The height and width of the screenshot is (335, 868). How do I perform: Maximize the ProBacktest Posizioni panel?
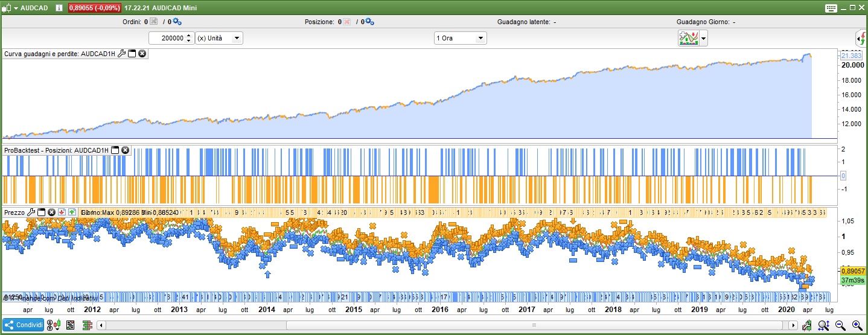pyautogui.click(x=115, y=150)
